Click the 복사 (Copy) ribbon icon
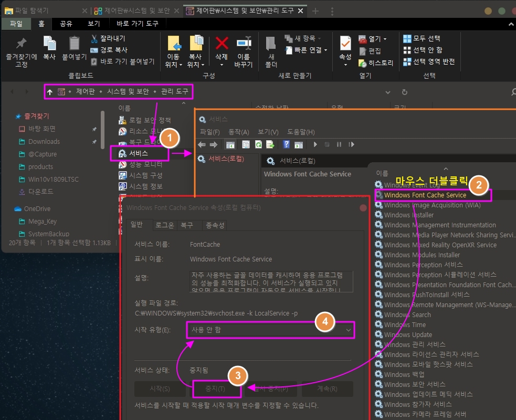 (x=49, y=48)
